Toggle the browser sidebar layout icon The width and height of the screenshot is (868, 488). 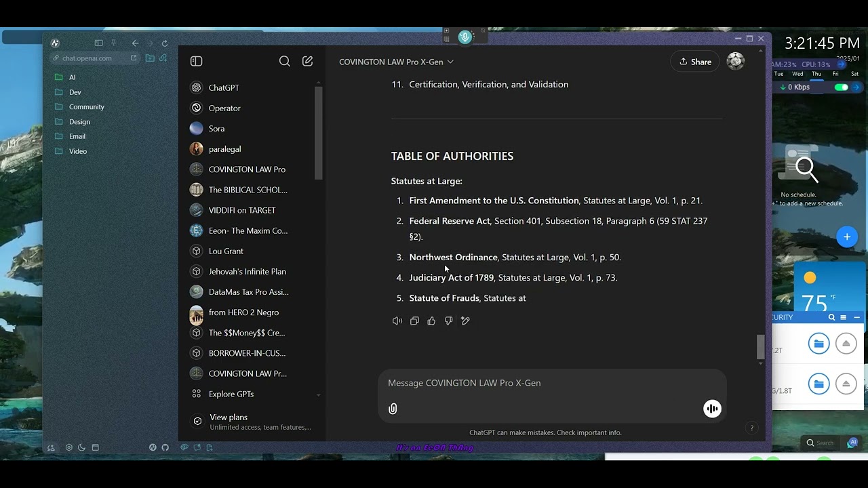99,43
